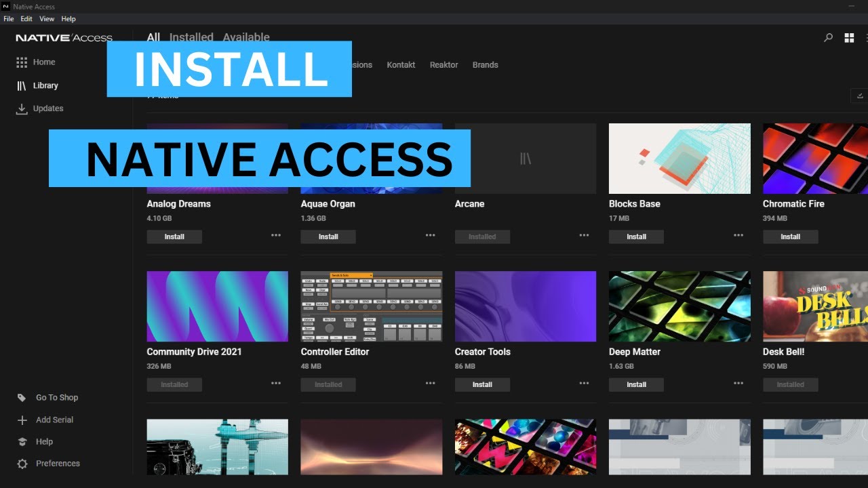The width and height of the screenshot is (868, 488).
Task: Switch to the Available tab
Action: pyautogui.click(x=246, y=37)
